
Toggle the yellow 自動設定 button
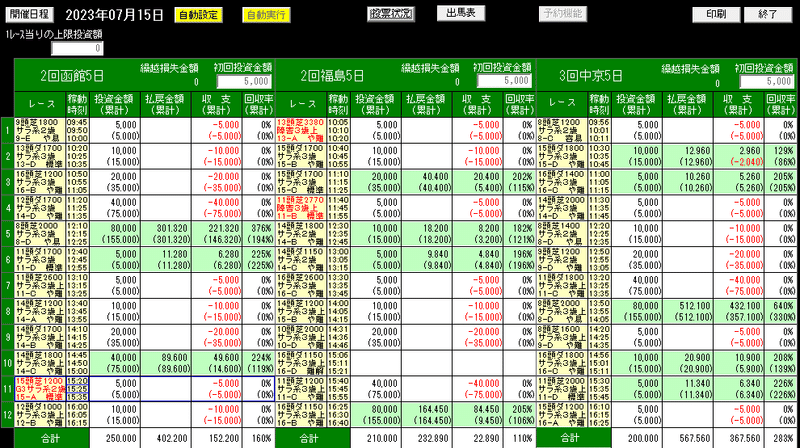[x=198, y=15]
